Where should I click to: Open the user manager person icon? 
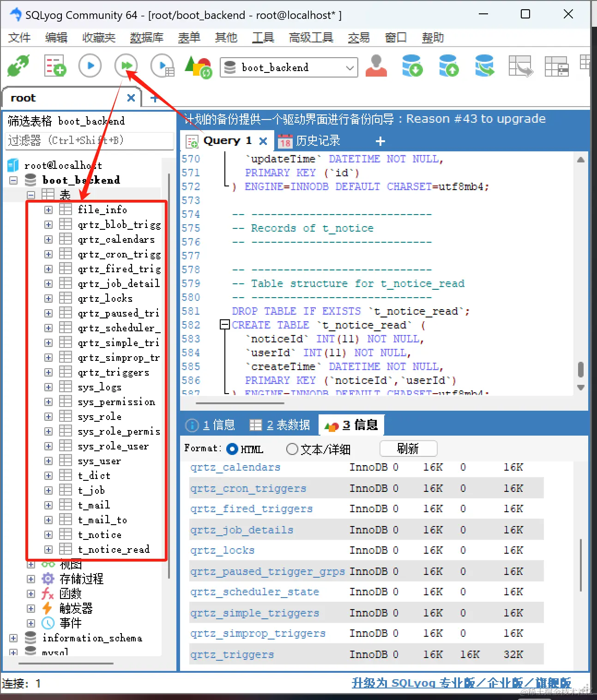[376, 66]
